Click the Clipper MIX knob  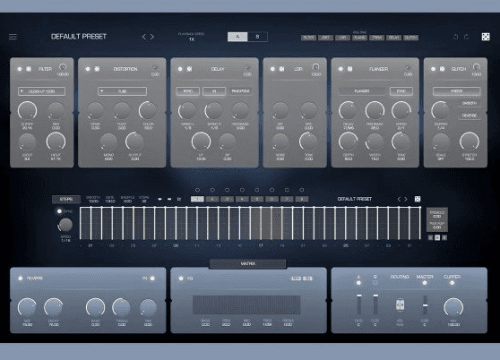pos(453,307)
